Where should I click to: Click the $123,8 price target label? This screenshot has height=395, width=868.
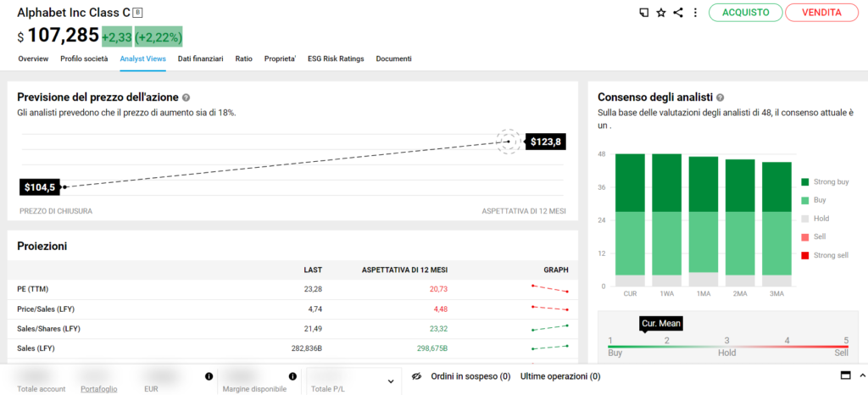545,142
